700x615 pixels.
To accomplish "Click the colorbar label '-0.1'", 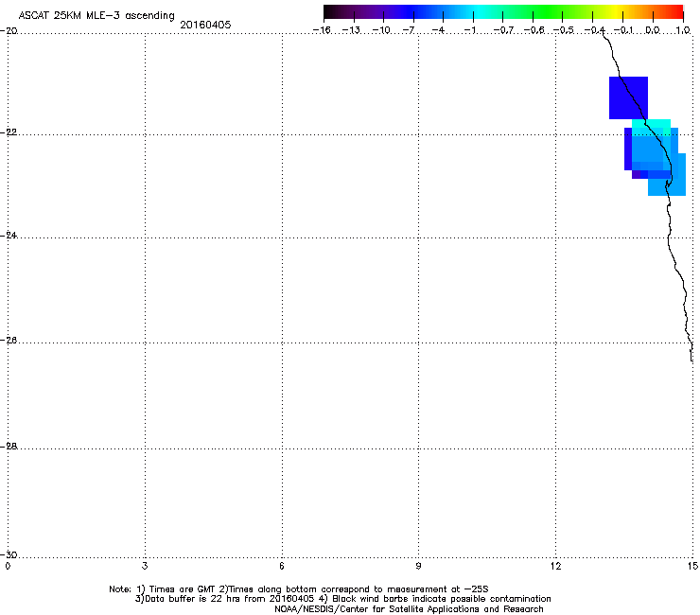I will pos(623,30).
